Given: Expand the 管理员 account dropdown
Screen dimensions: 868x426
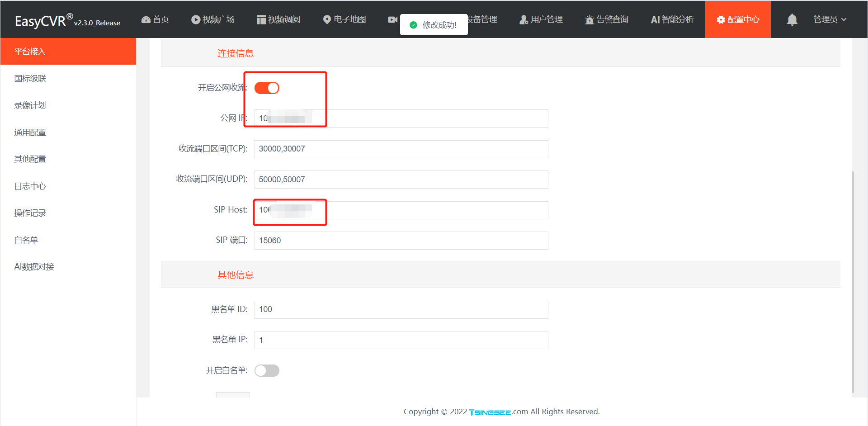Looking at the screenshot, I should (x=830, y=19).
